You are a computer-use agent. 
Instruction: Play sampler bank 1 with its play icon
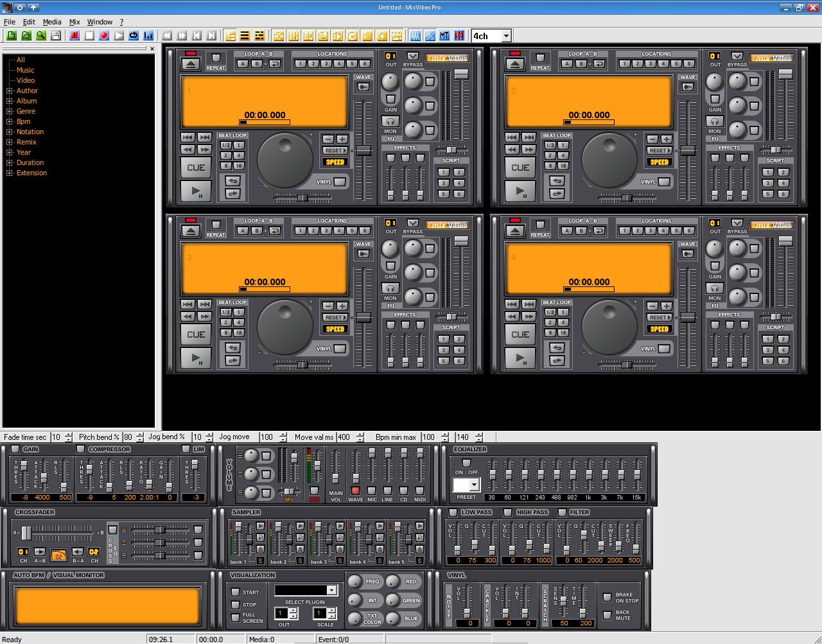tap(260, 527)
